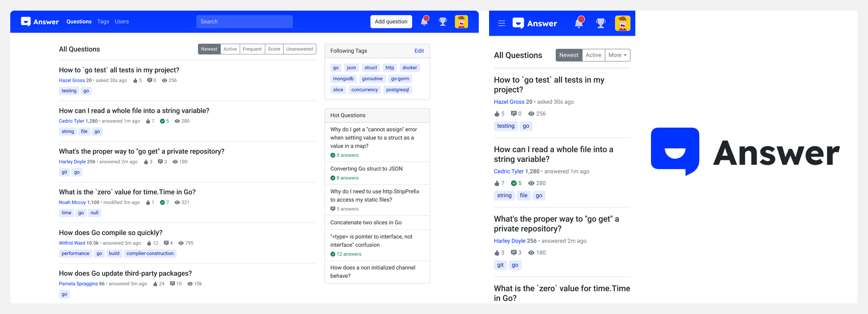Select Newest filter on desktop
The height and width of the screenshot is (314, 868).
tap(209, 49)
